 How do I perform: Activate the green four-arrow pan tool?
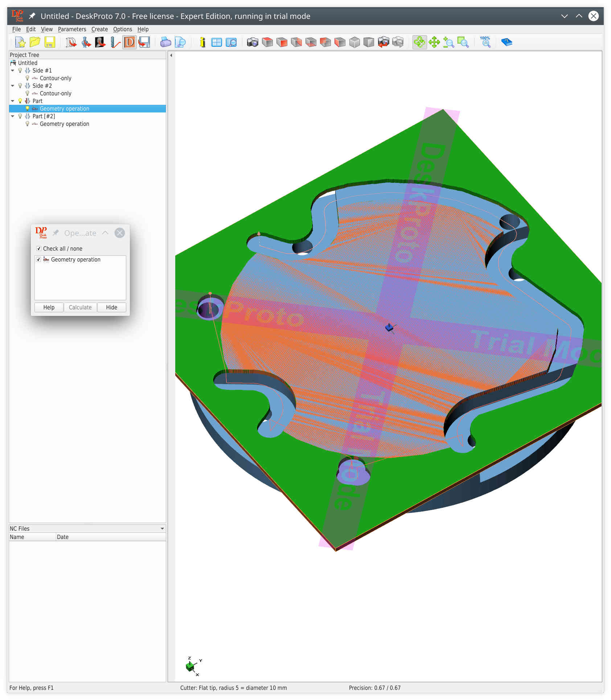point(434,42)
